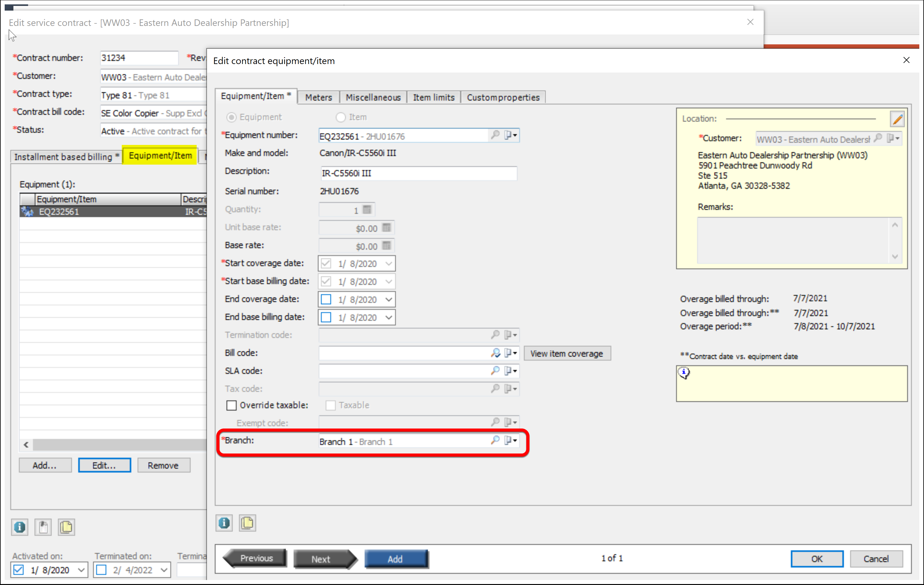This screenshot has width=924, height=585.
Task: Select highlighted Equipment/Item tab in contract window
Action: point(160,156)
